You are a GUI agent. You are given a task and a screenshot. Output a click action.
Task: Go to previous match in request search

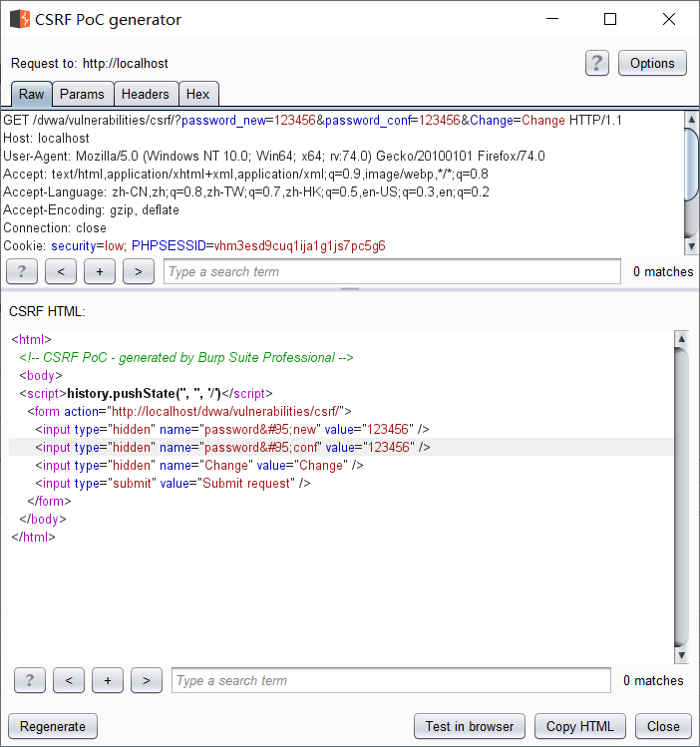pos(61,271)
